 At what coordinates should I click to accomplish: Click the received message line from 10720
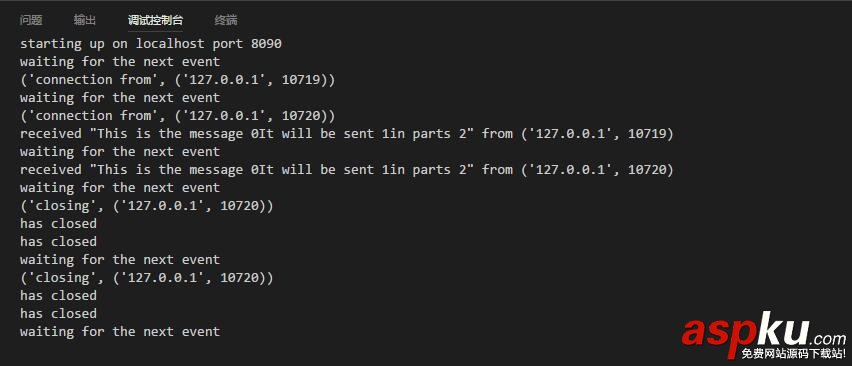pos(347,169)
